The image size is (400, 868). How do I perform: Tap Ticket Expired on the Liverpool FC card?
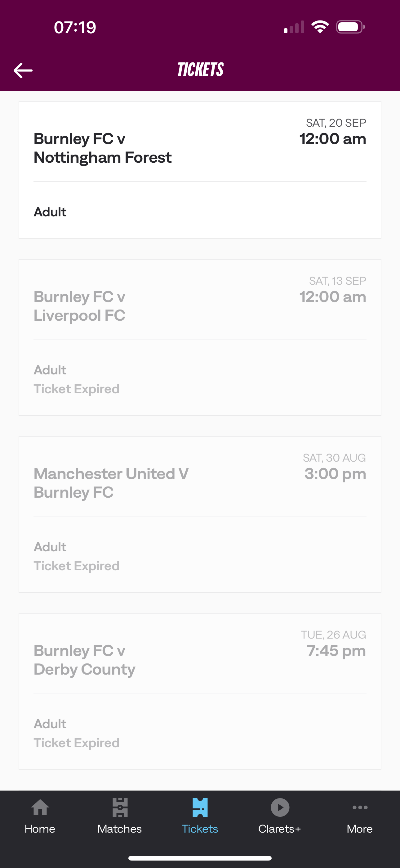pos(76,389)
